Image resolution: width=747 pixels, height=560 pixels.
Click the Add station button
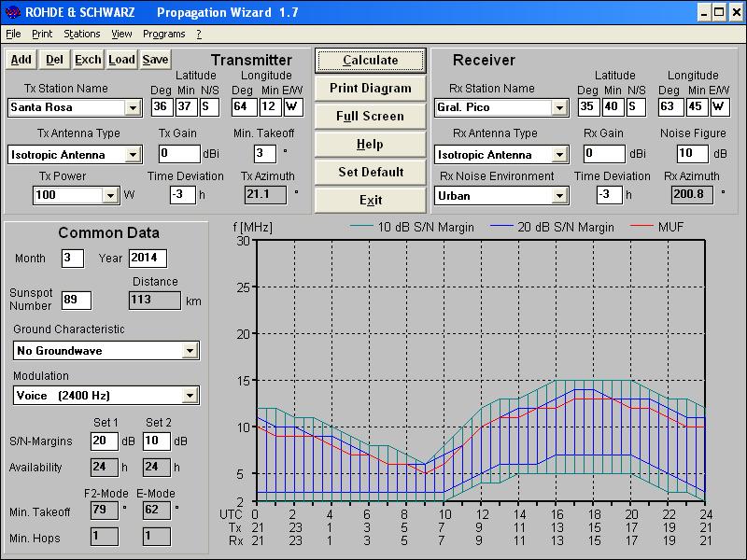(21, 60)
